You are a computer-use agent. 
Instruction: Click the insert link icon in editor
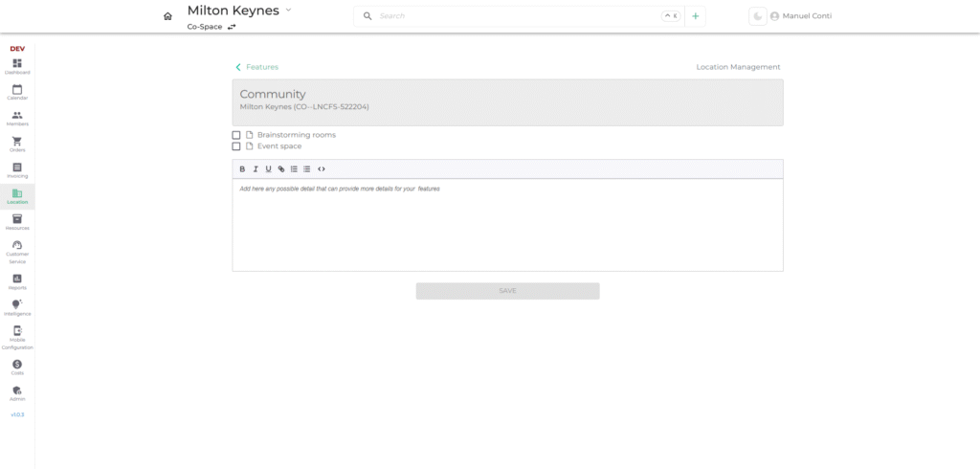click(x=281, y=169)
